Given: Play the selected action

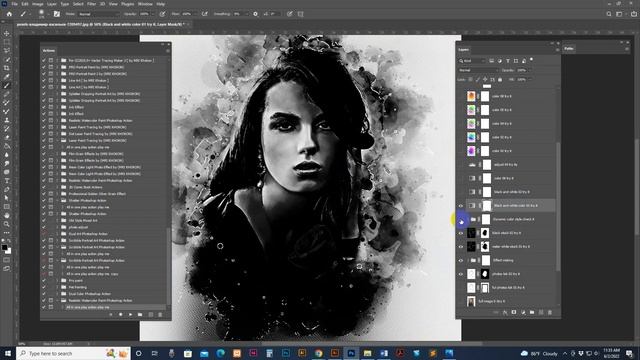Looking at the screenshot, I should [x=130, y=315].
